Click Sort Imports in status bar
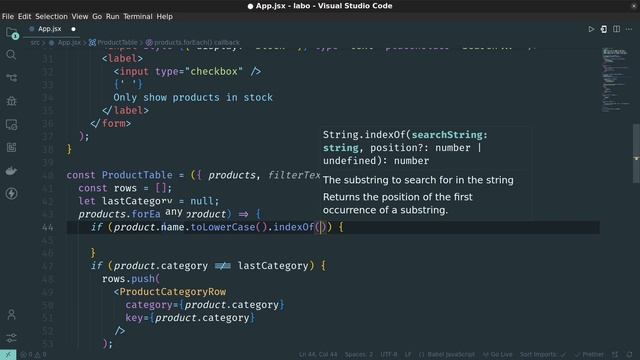Screen dimensions: 640x360 click(543, 355)
